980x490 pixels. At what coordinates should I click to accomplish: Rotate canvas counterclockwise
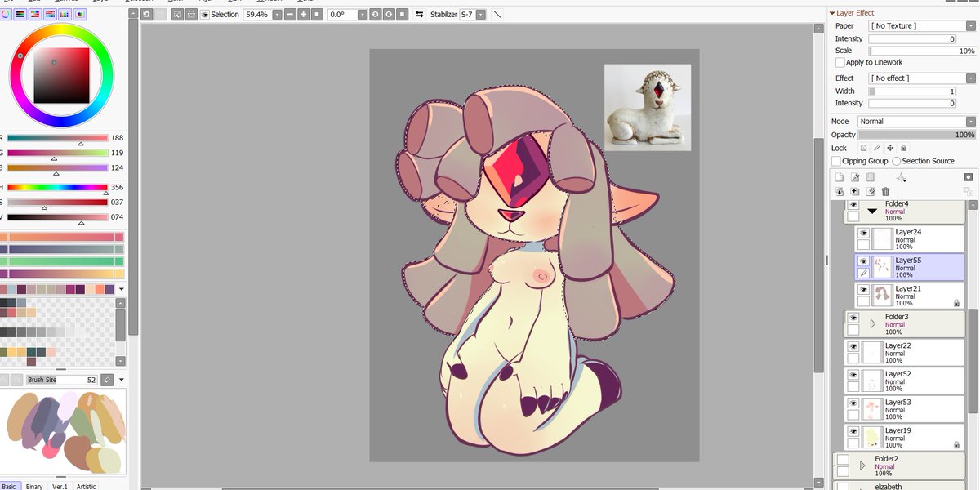pyautogui.click(x=375, y=14)
